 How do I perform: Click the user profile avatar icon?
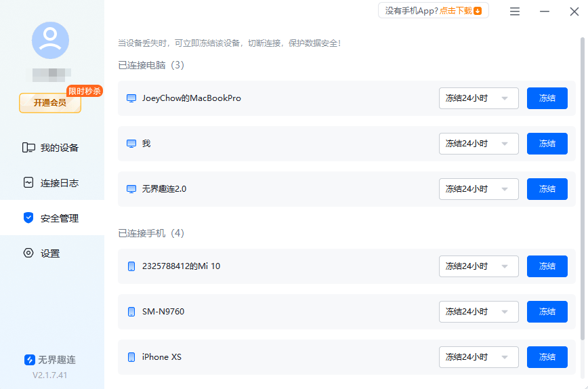[50, 40]
